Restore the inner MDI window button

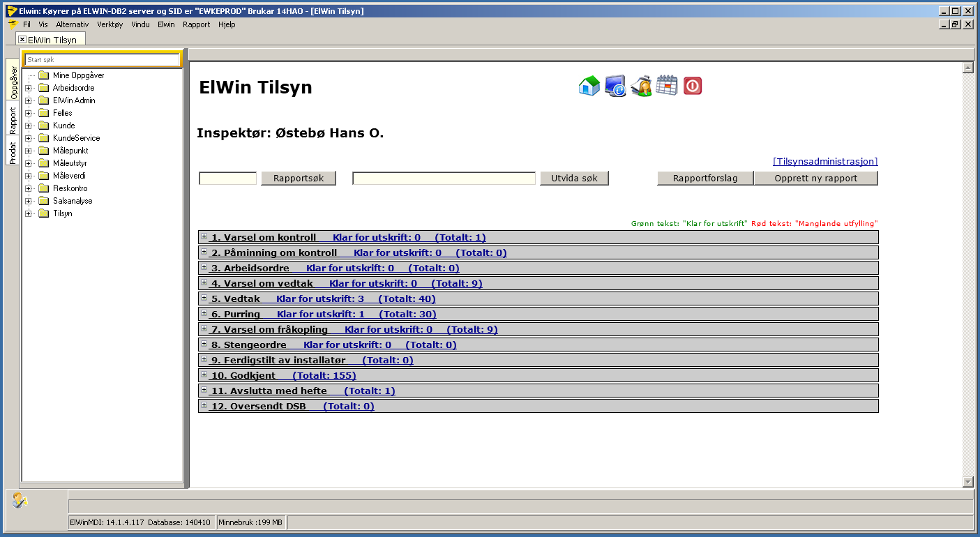[956, 24]
